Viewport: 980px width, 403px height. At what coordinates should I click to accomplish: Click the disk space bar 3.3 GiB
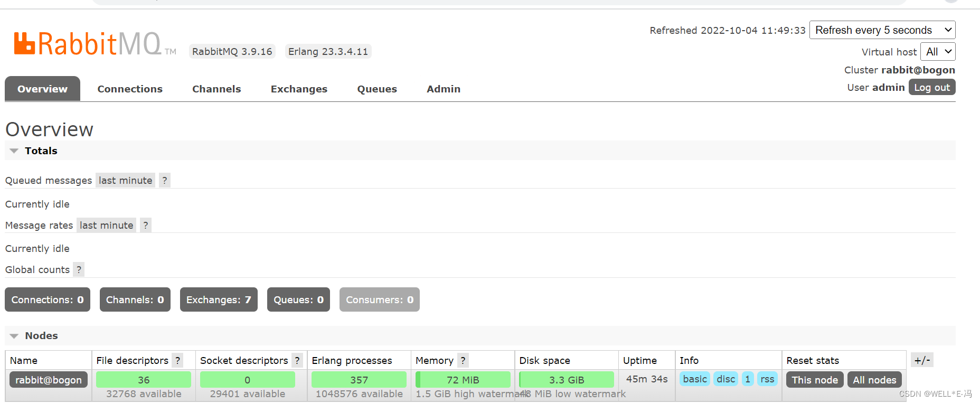tap(567, 380)
